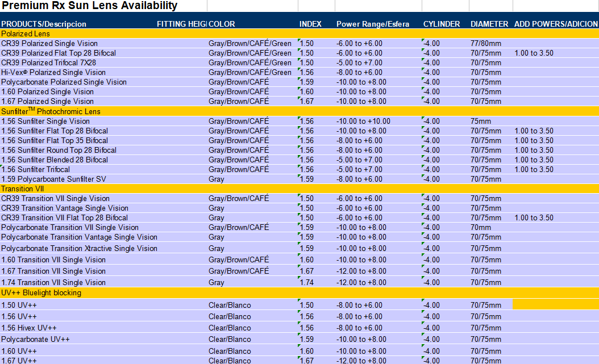This screenshot has width=599, height=364.
Task: Click the "ADD POWERS/ADICION" header cell
Action: [x=555, y=24]
